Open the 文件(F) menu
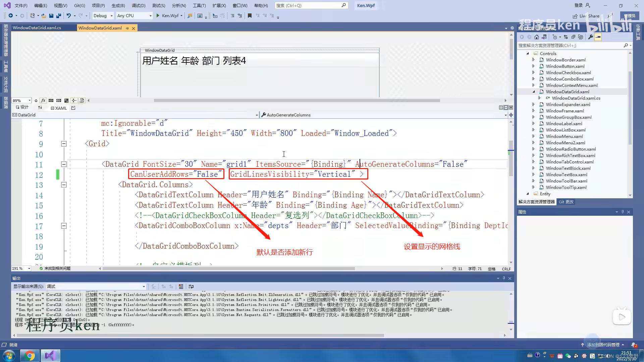644x362 pixels. click(x=21, y=5)
